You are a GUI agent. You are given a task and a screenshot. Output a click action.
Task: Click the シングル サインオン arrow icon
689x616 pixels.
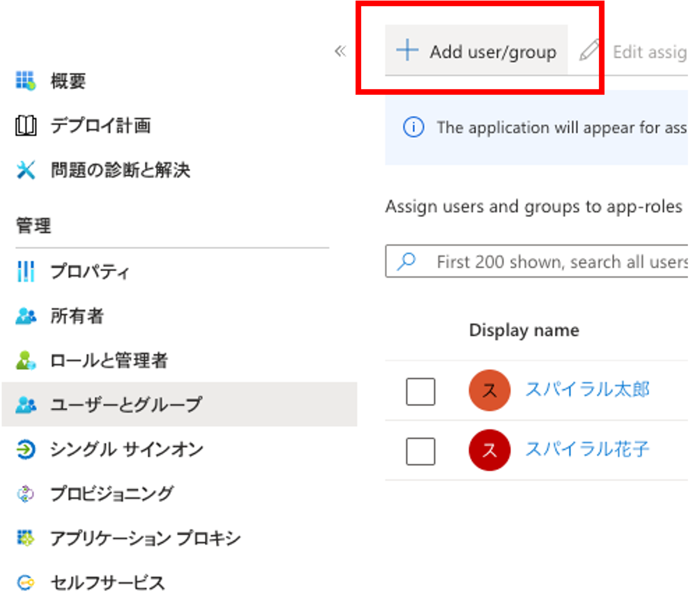coord(26,449)
